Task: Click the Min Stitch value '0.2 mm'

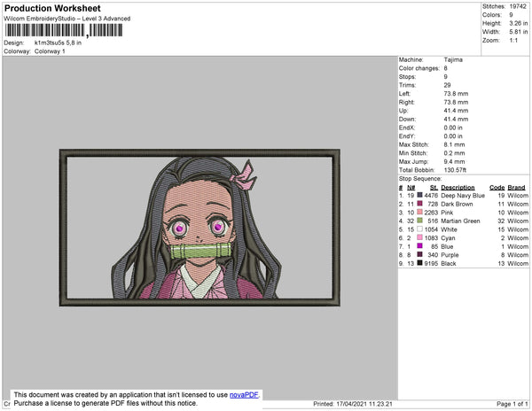Action: click(x=454, y=153)
